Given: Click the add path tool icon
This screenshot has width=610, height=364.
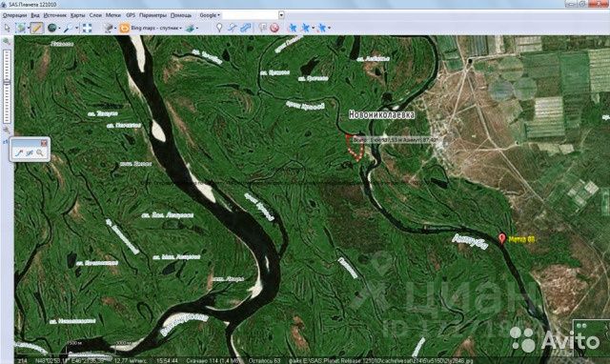Looking at the screenshot, I should tap(233, 28).
